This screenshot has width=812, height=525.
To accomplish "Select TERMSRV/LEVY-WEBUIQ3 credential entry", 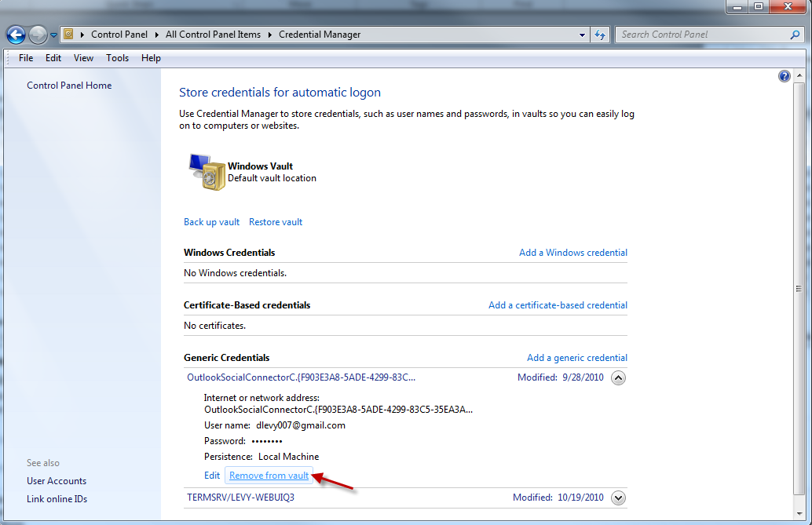I will point(240,498).
